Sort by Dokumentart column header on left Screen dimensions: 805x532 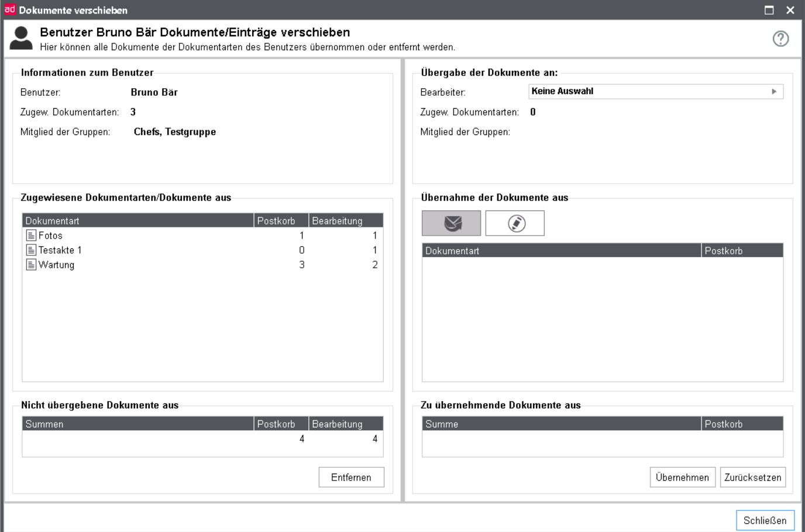(x=138, y=220)
